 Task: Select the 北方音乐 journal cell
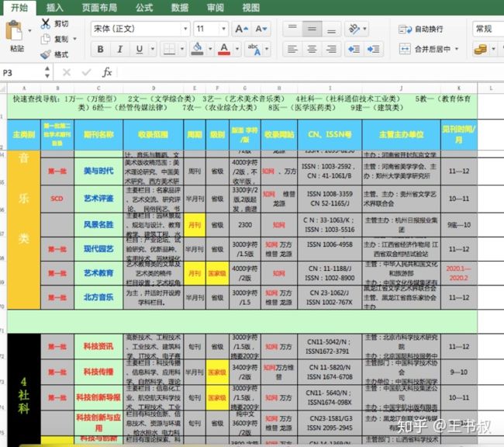click(x=98, y=297)
